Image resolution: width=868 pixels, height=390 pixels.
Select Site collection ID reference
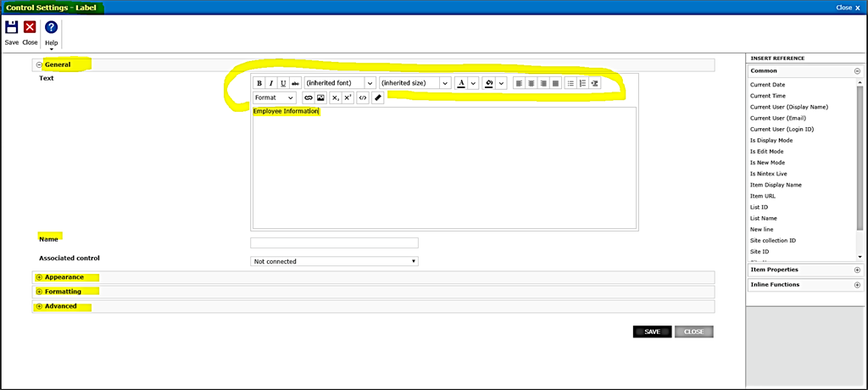click(x=773, y=241)
